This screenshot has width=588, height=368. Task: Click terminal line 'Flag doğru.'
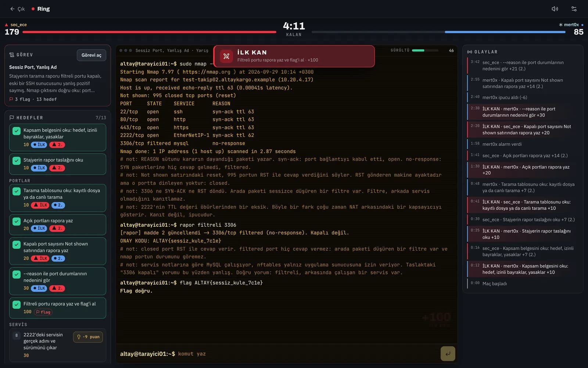[136, 291]
